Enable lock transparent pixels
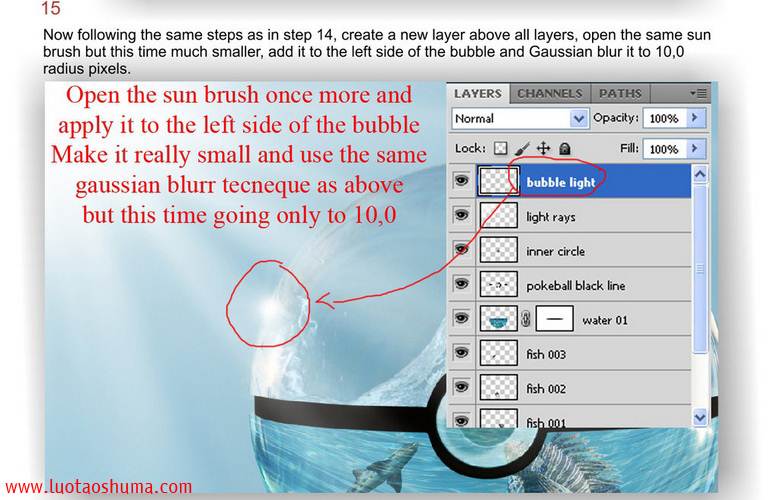This screenshot has width=780, height=500. 500,148
